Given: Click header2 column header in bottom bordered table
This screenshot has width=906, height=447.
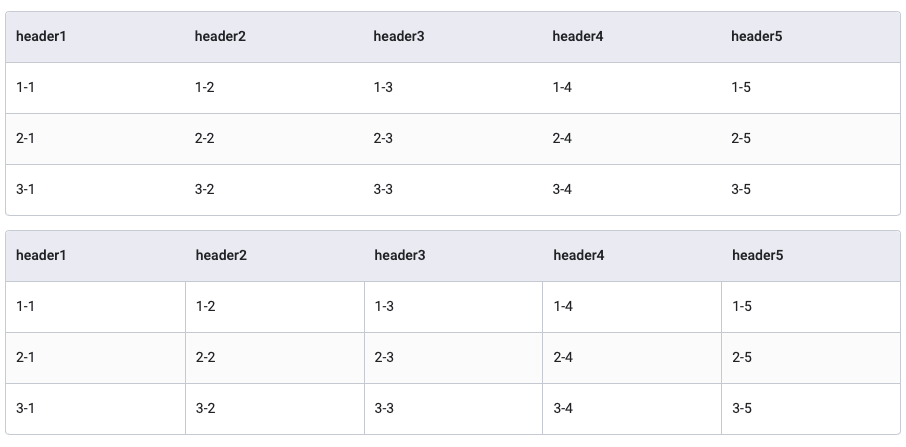Looking at the screenshot, I should [221, 256].
